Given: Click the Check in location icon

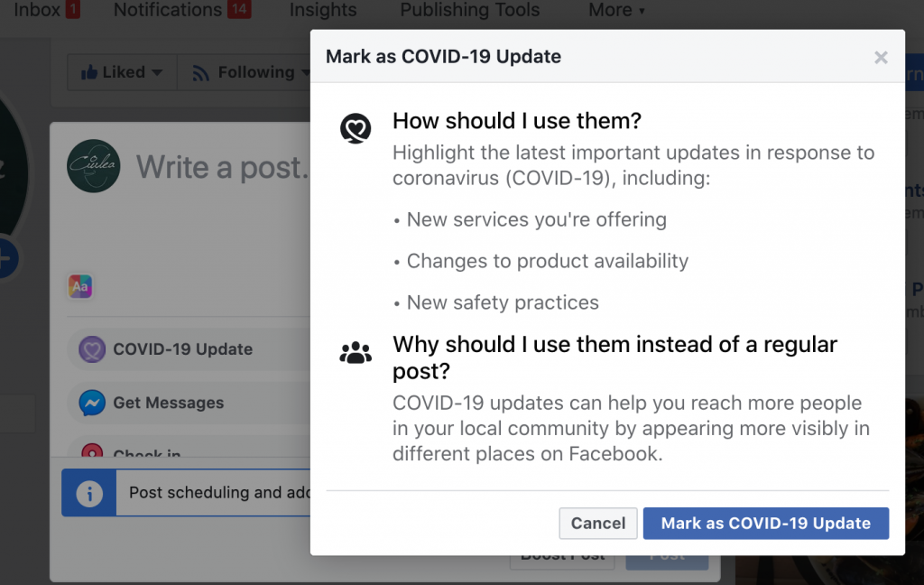Looking at the screenshot, I should [92, 452].
